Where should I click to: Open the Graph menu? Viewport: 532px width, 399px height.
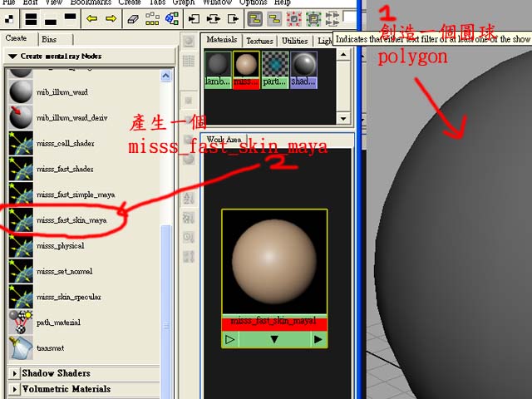(184, 2)
